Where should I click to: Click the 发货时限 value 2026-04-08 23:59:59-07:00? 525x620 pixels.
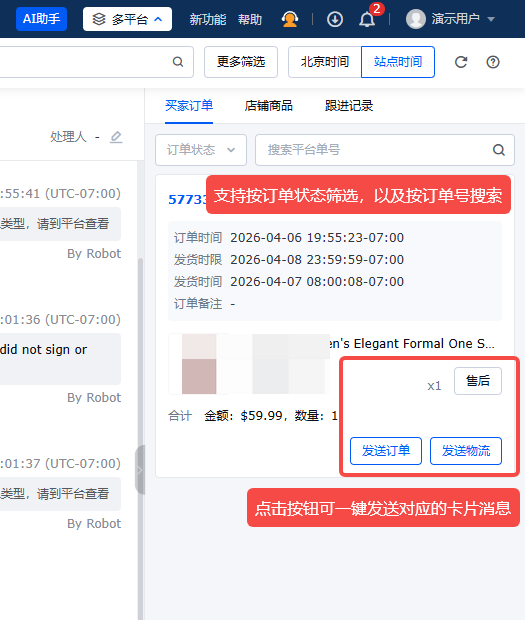click(317, 260)
